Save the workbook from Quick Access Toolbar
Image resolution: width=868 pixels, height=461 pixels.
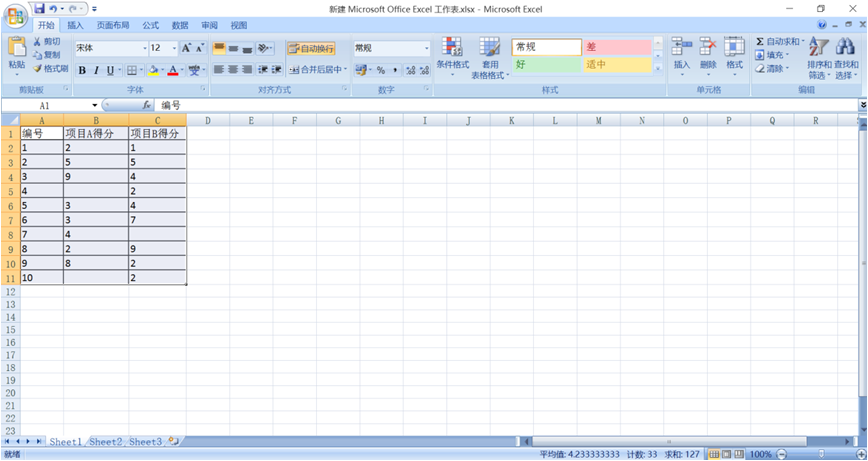[x=39, y=9]
